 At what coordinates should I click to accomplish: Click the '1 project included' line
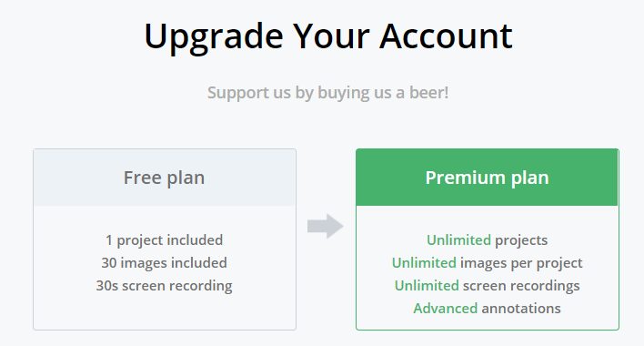point(165,240)
